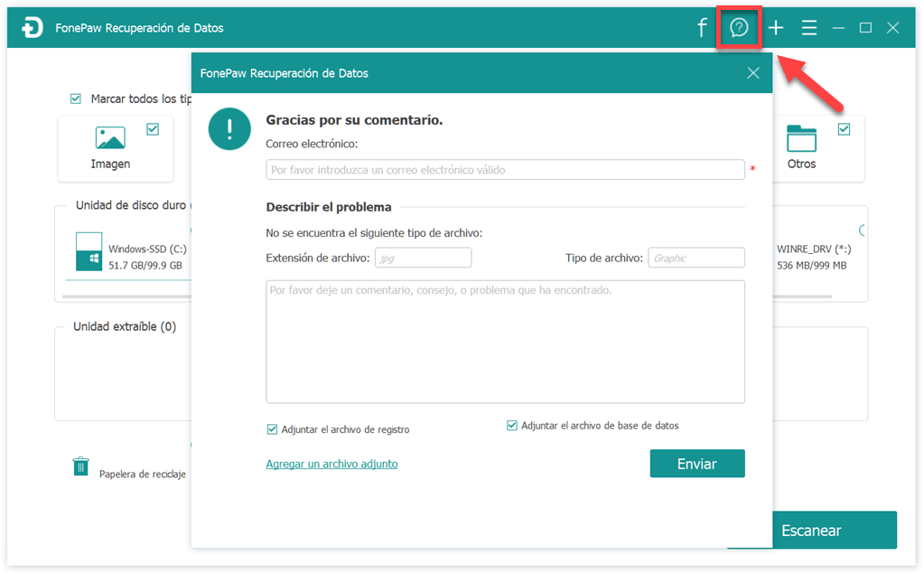Toggle Adjuntar el archivo de registro checkbox

tap(272, 429)
